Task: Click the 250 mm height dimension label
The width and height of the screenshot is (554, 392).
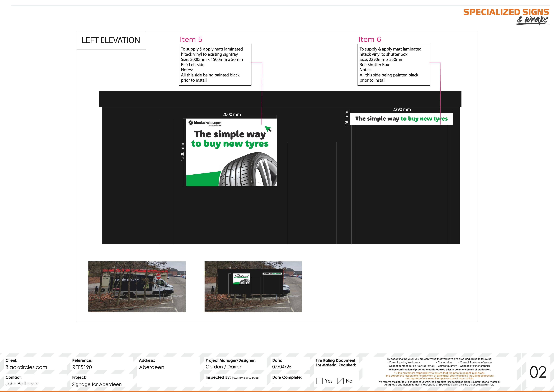Action: pyautogui.click(x=347, y=119)
